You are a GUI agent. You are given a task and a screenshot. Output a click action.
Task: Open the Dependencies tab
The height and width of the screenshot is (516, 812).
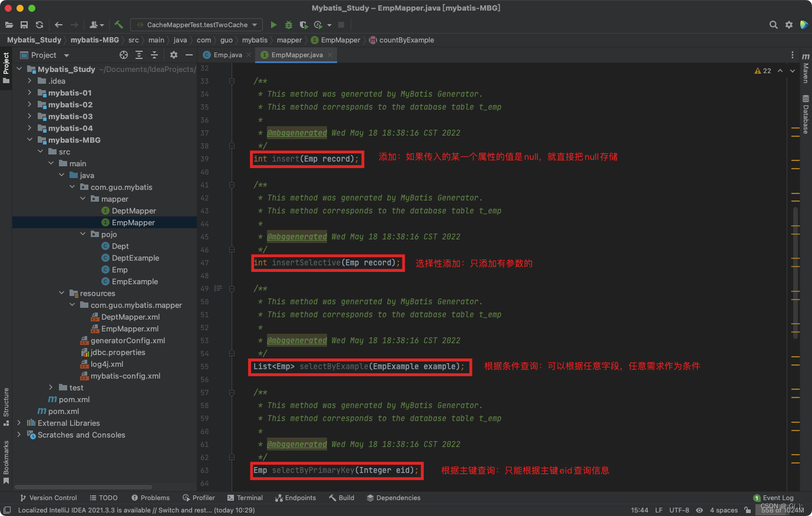394,498
